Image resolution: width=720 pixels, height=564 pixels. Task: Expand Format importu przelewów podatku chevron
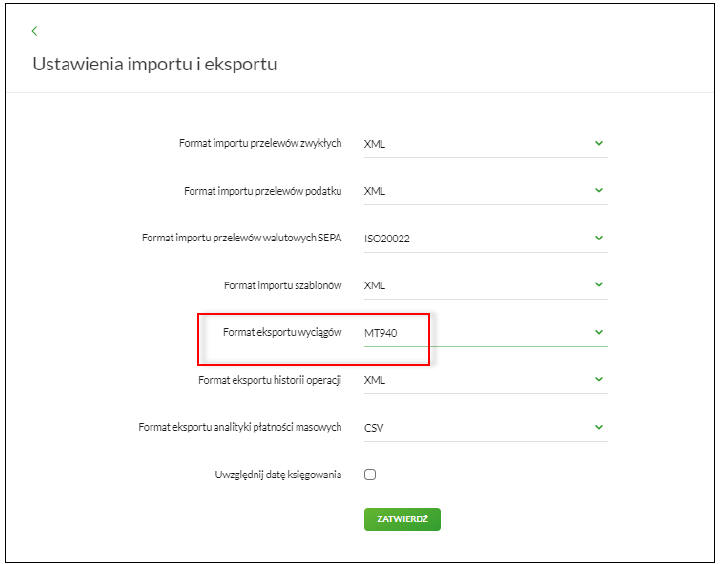tap(599, 190)
